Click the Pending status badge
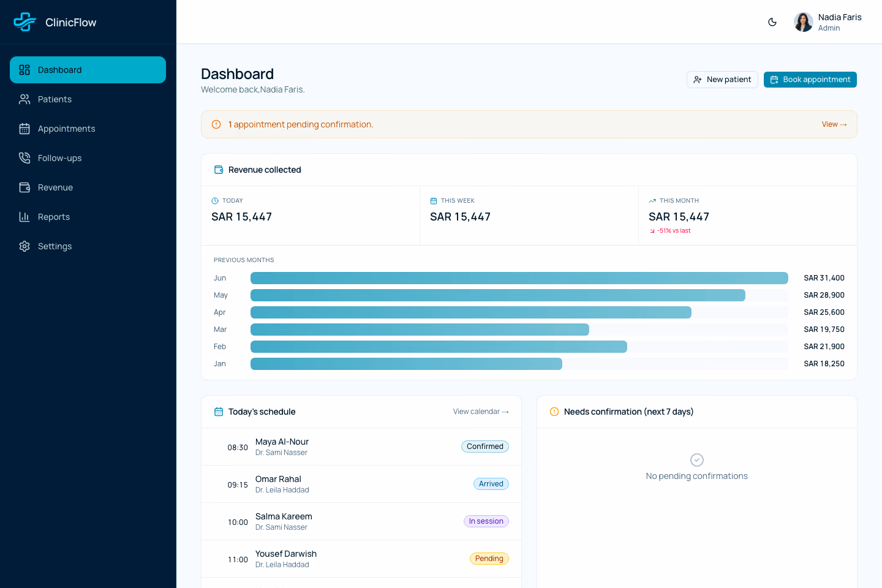This screenshot has width=882, height=588. 489,559
